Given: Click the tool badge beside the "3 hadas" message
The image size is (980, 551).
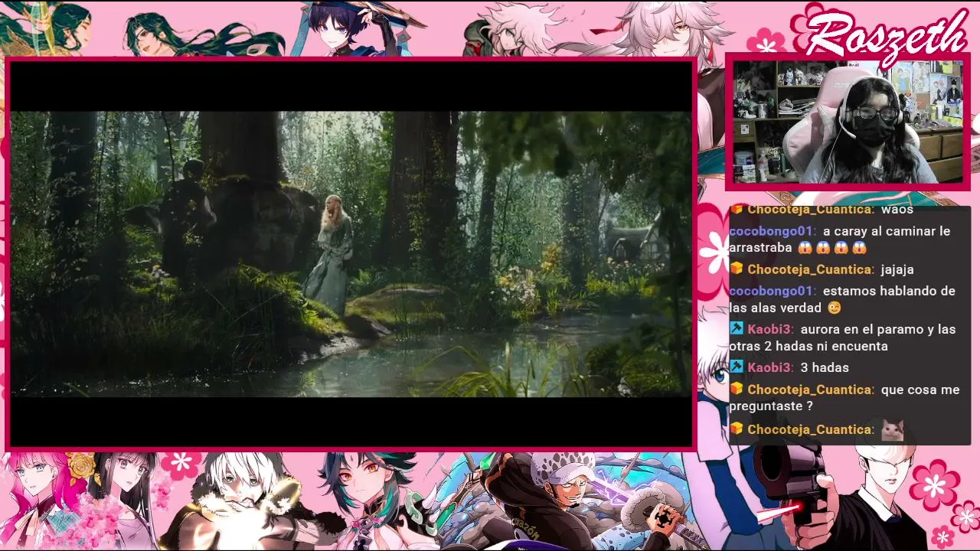Looking at the screenshot, I should (737, 367).
